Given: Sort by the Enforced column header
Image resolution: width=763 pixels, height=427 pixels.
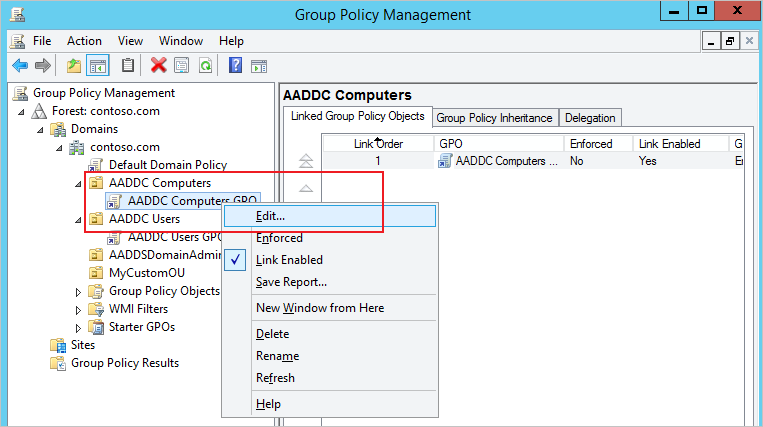Looking at the screenshot, I should coord(599,144).
